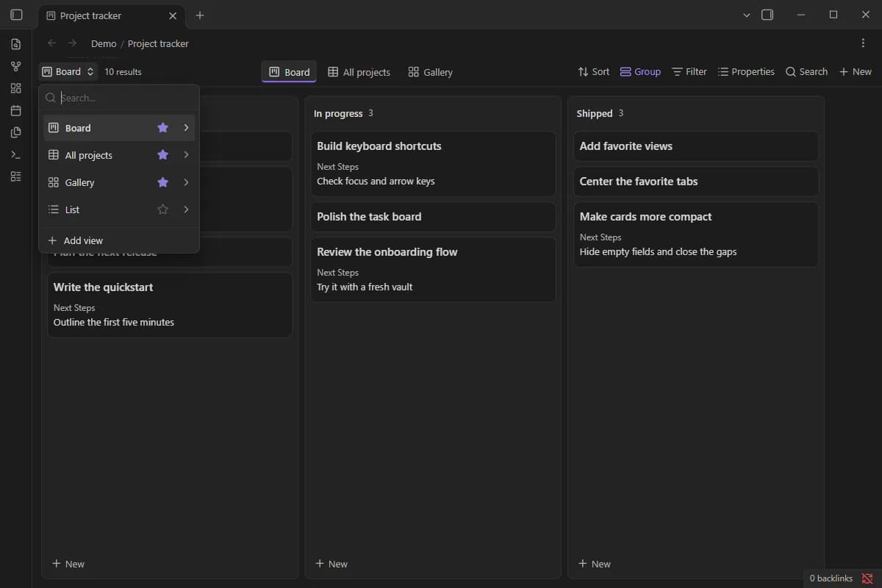Open daily note calendar icon
The image size is (882, 588).
[x=16, y=110]
